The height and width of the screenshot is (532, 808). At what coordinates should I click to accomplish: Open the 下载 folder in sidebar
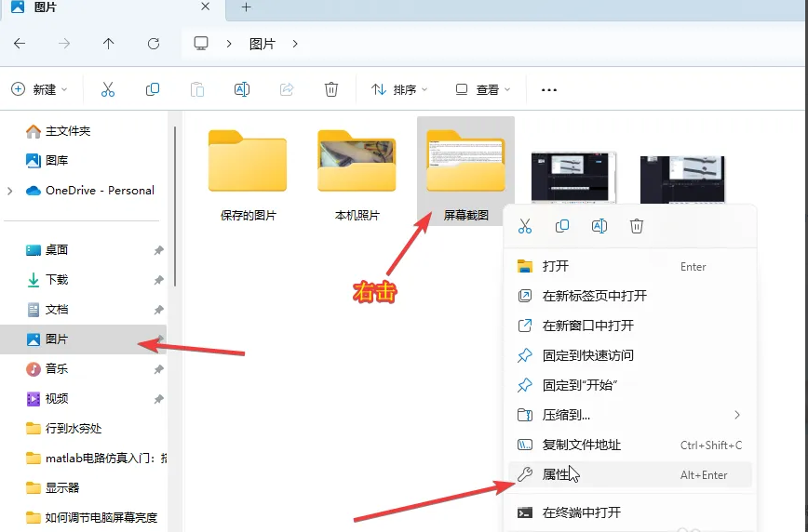[57, 280]
